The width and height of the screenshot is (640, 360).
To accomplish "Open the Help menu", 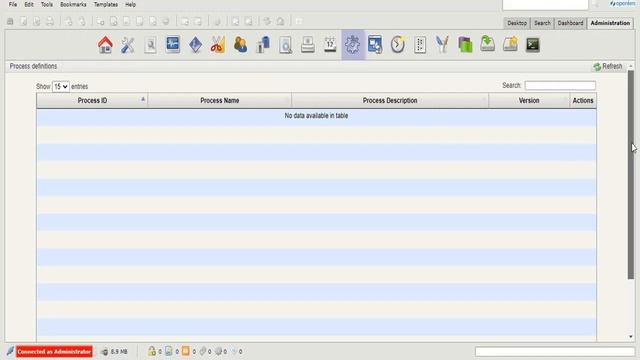I will pyautogui.click(x=131, y=4).
